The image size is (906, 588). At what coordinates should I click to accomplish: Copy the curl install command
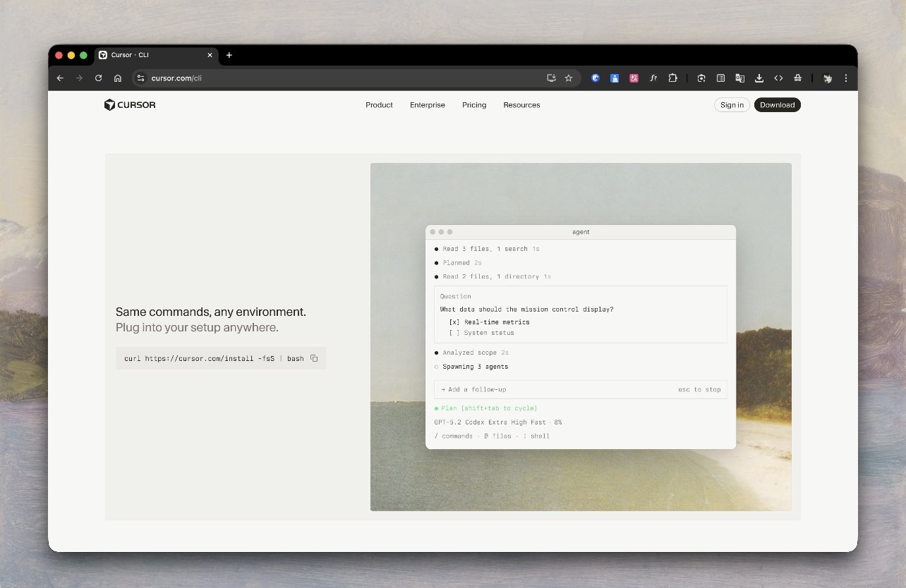tap(314, 358)
